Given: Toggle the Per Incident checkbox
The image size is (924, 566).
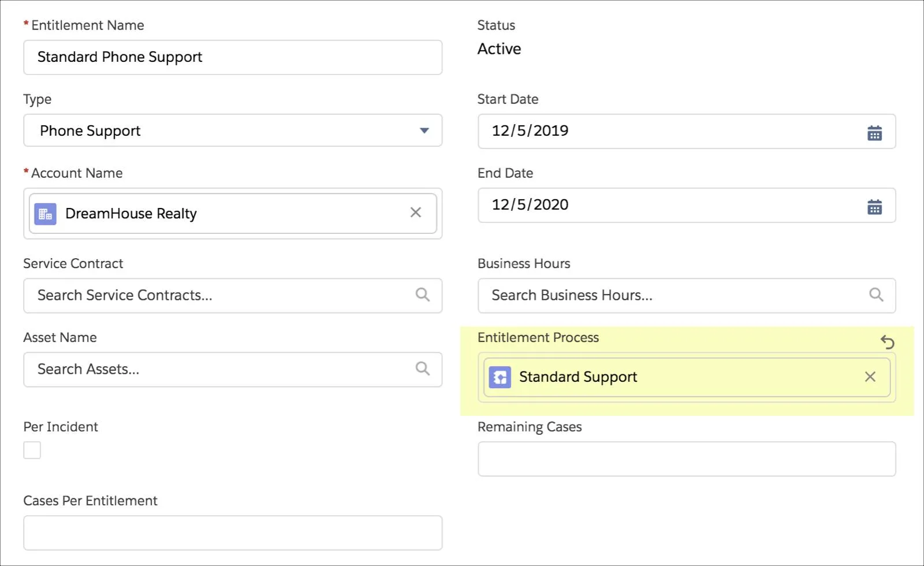Looking at the screenshot, I should tap(32, 450).
